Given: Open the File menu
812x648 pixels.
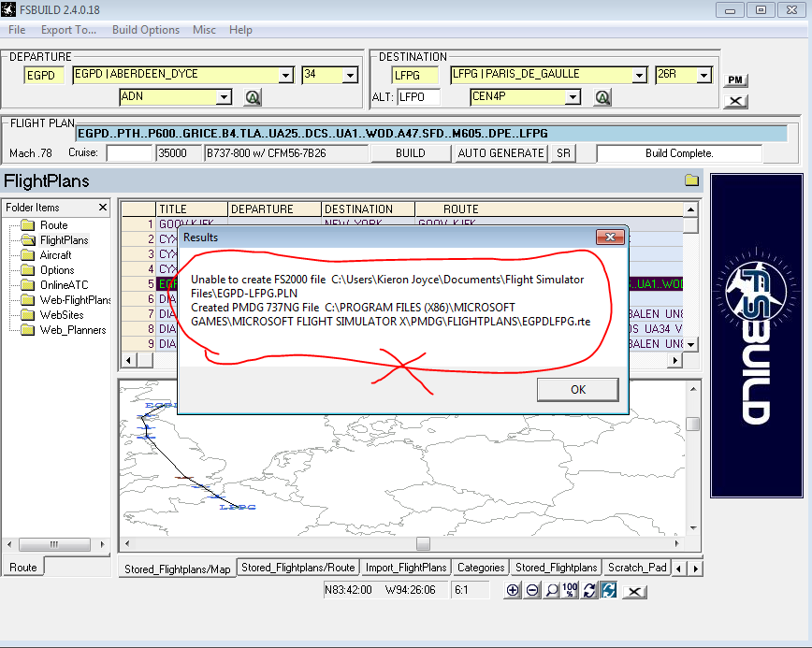Looking at the screenshot, I should pyautogui.click(x=17, y=30).
